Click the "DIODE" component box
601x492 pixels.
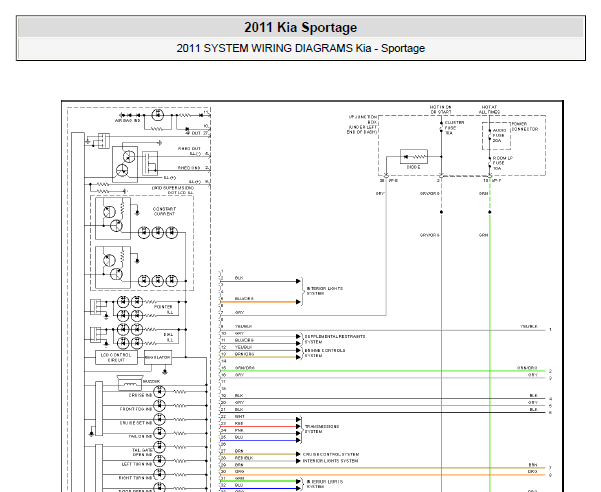pos(414,157)
